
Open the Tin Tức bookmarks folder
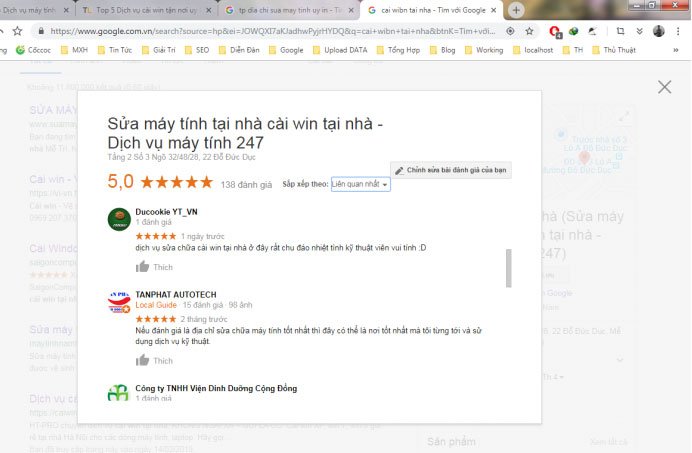coord(115,50)
